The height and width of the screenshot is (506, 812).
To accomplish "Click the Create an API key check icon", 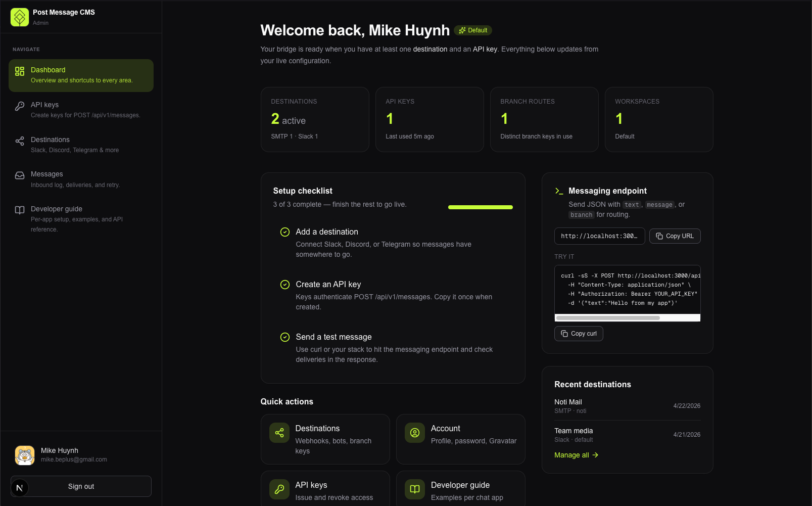I will 285,285.
